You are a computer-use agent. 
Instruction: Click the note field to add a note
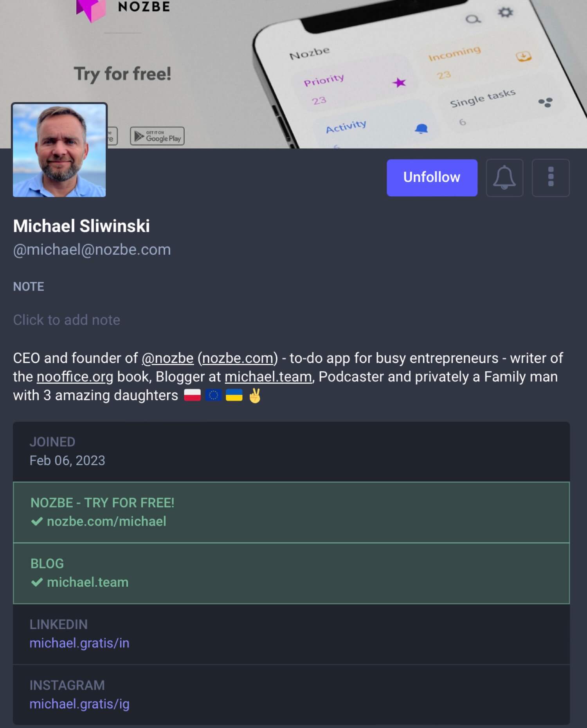click(x=67, y=320)
